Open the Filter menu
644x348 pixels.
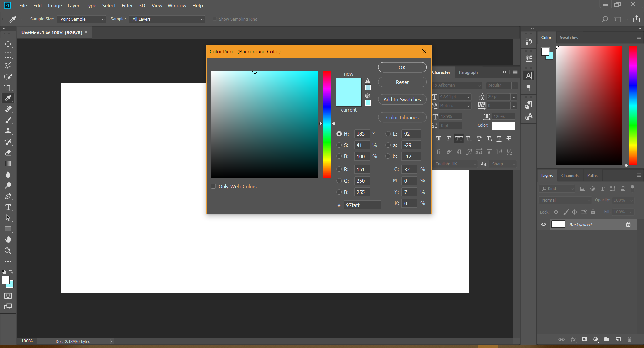(x=127, y=6)
